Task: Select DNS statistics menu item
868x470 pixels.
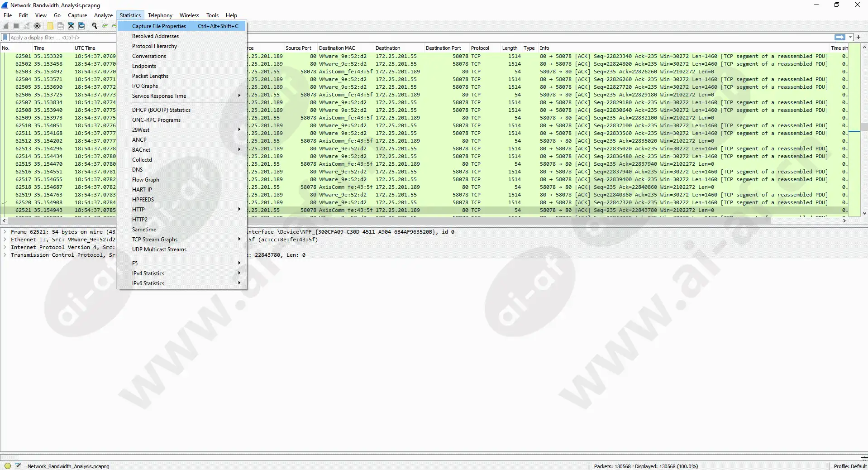Action: coord(181,169)
